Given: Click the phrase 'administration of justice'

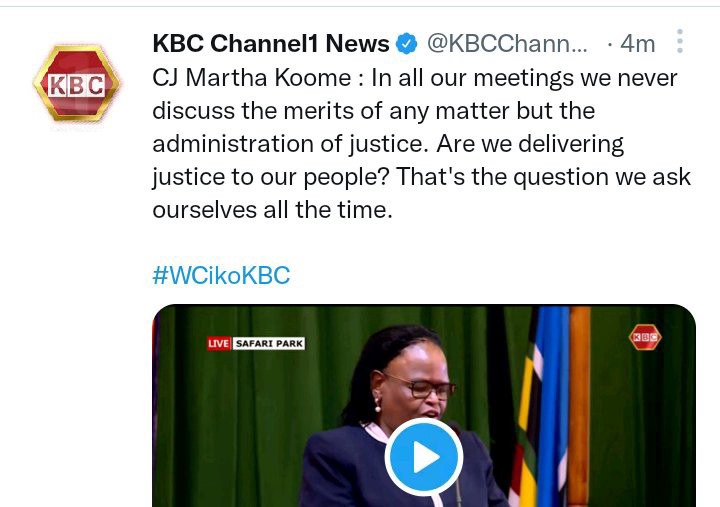Looking at the screenshot, I should (x=288, y=144).
